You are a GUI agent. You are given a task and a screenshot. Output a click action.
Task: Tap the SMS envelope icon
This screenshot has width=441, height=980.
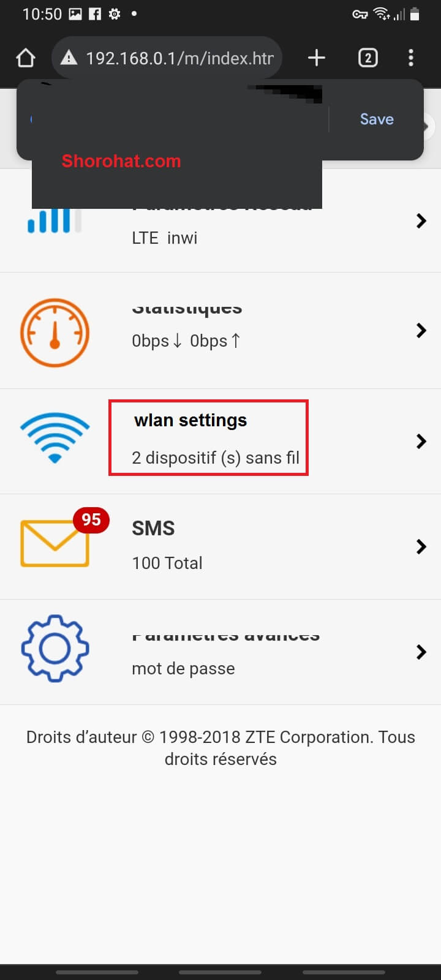(55, 543)
